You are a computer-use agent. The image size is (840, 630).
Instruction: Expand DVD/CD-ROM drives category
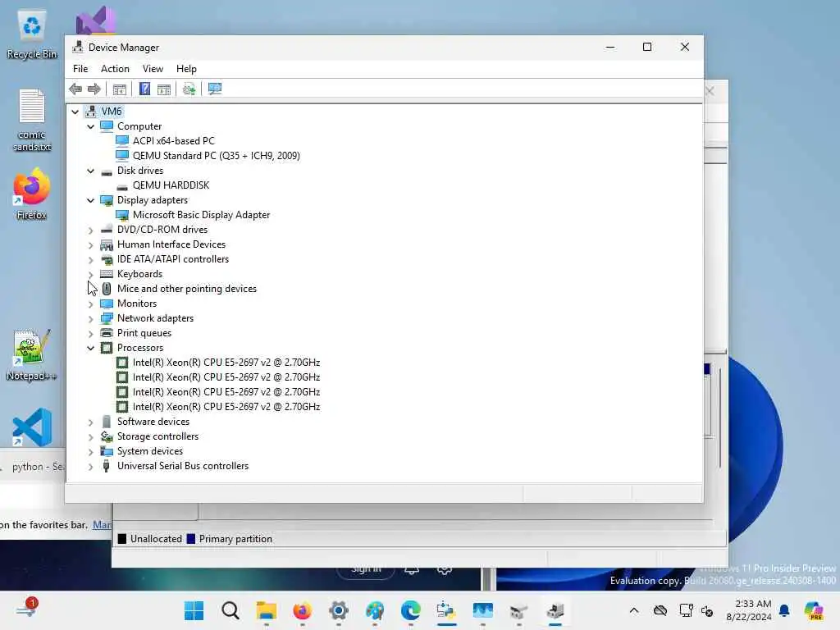(90, 230)
